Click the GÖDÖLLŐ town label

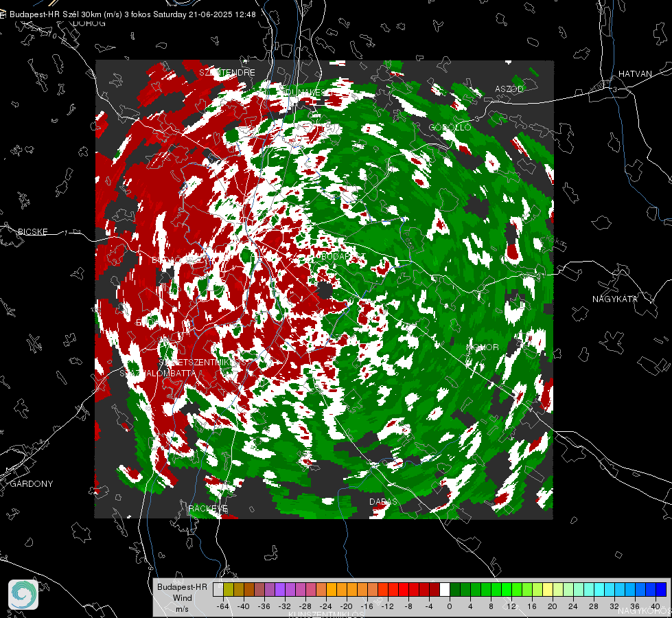coord(450,127)
